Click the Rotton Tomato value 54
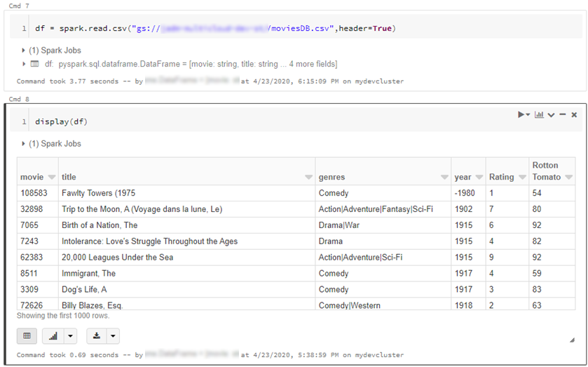 552,193
